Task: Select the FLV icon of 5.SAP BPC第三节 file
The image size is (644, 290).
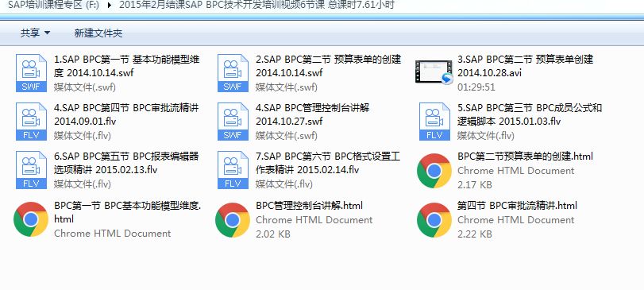Action: 434,122
